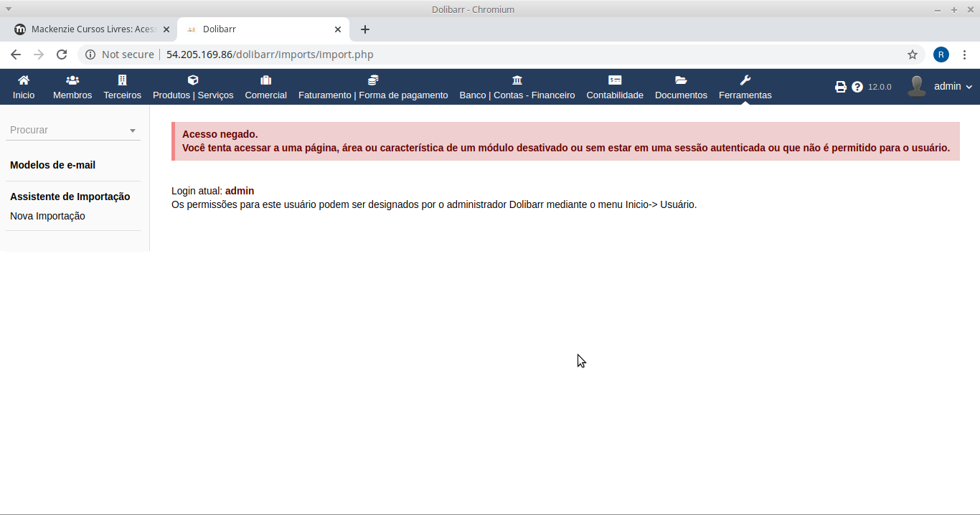Open the Membros module icon
980x515 pixels.
coord(72,80)
